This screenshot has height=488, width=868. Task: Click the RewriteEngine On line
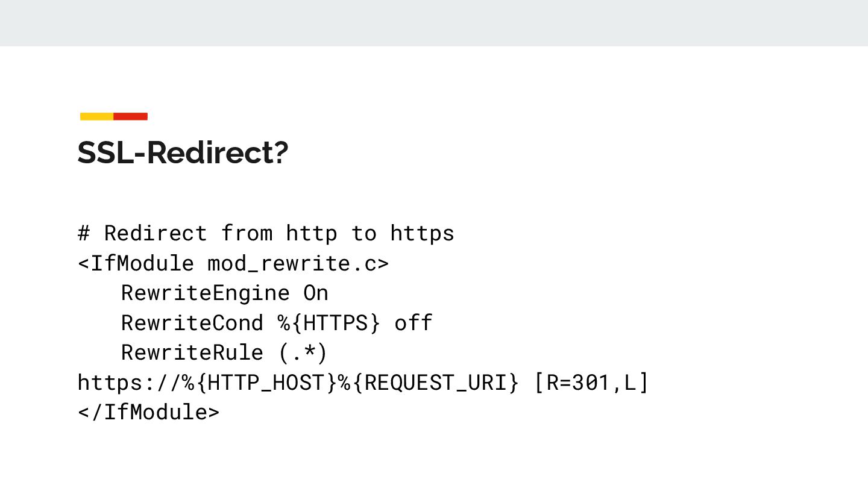tap(225, 293)
